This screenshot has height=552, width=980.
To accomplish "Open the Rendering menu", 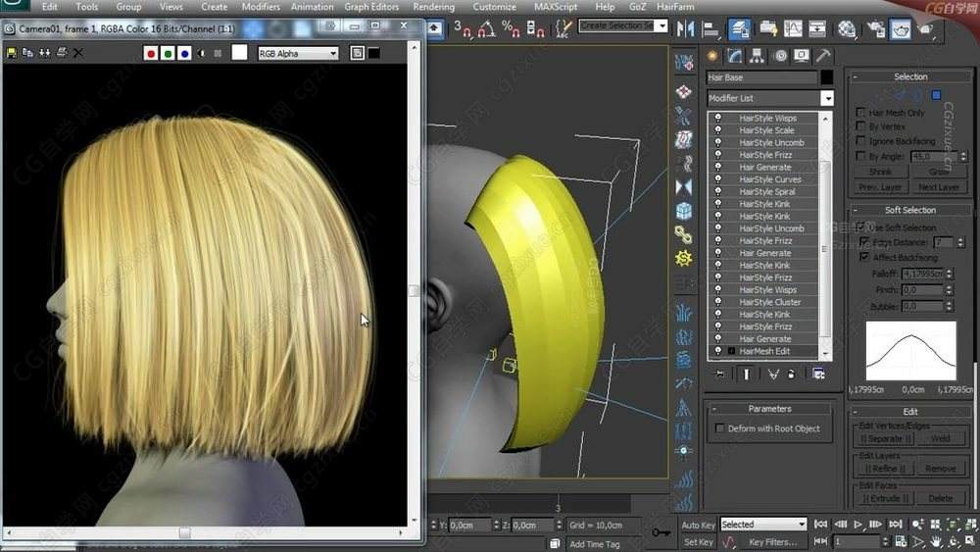I will tap(434, 7).
